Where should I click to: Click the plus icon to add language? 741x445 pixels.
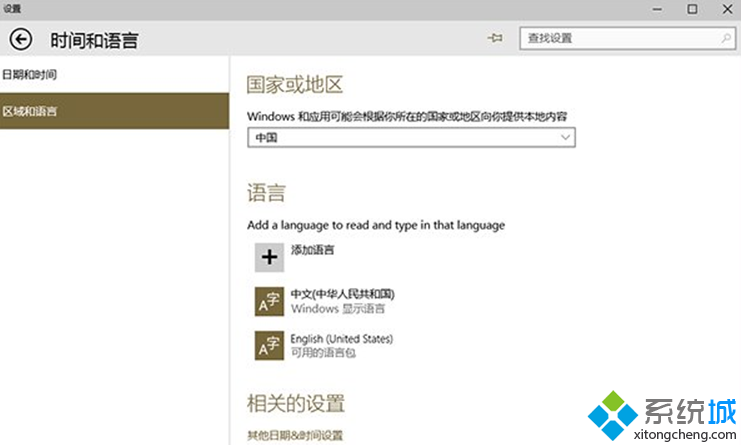pos(269,257)
